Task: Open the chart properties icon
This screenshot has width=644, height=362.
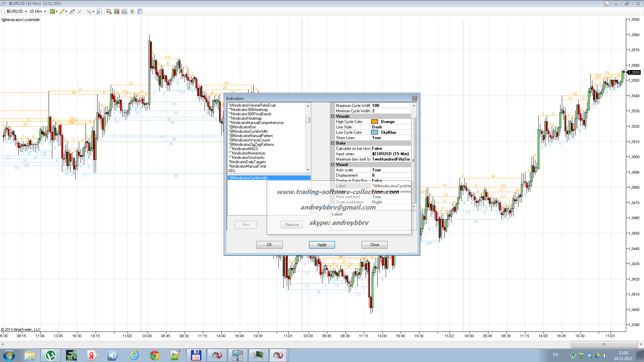Action: pos(140,11)
